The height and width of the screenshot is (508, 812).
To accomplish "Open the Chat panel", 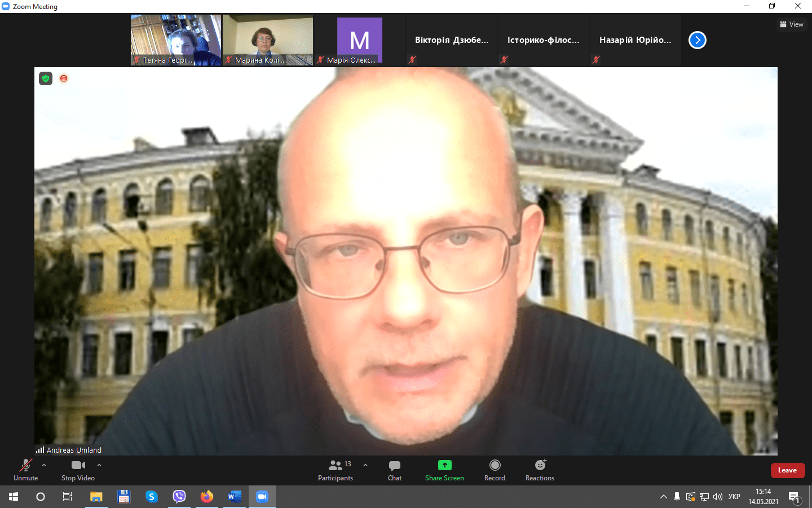I will [394, 470].
